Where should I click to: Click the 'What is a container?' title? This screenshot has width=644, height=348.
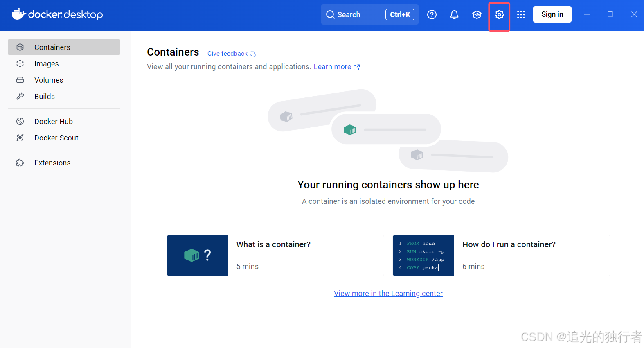pyautogui.click(x=273, y=244)
